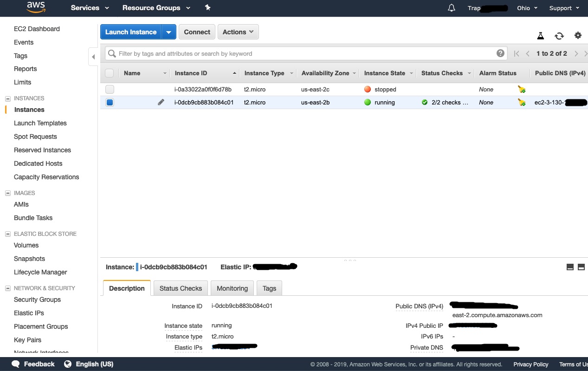The image size is (588, 371).
Task: Open Security Groups in sidebar
Action: coord(37,299)
